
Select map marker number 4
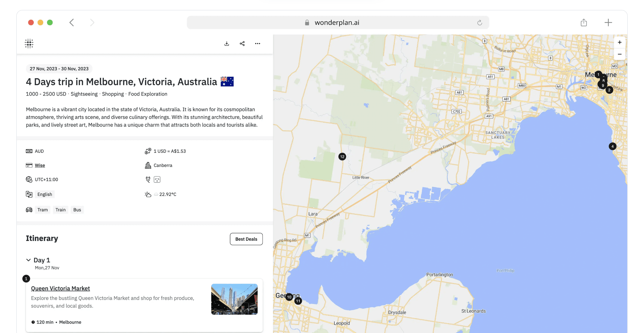click(x=612, y=146)
